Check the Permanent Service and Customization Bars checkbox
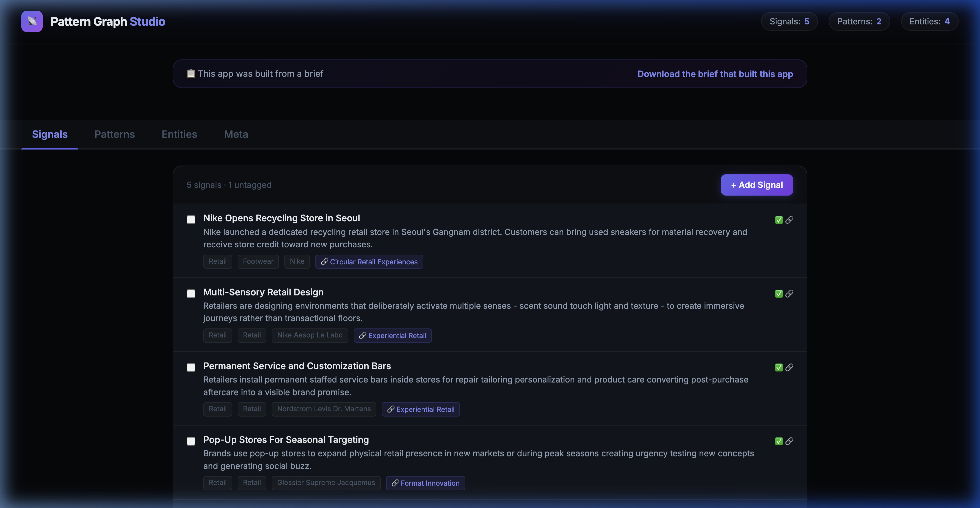Viewport: 980px width, 508px height. (191, 367)
